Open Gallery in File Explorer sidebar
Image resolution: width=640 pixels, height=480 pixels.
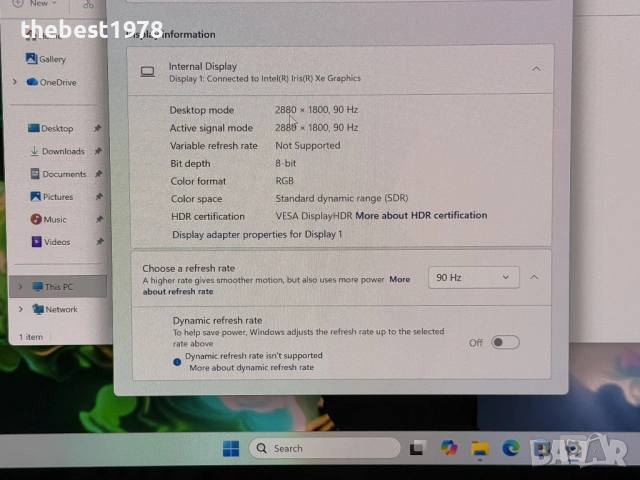(x=46, y=59)
